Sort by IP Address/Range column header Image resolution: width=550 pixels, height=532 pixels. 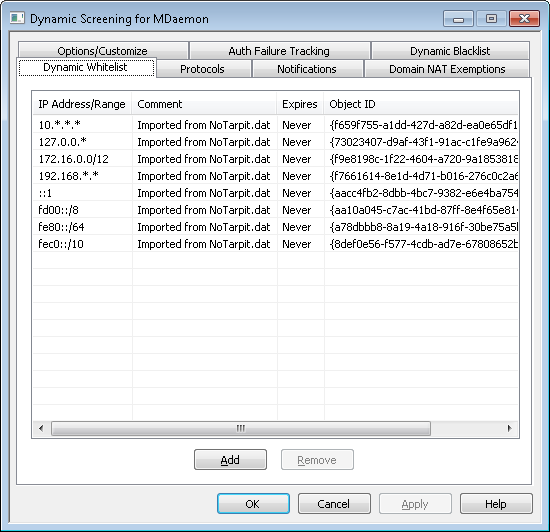82,104
